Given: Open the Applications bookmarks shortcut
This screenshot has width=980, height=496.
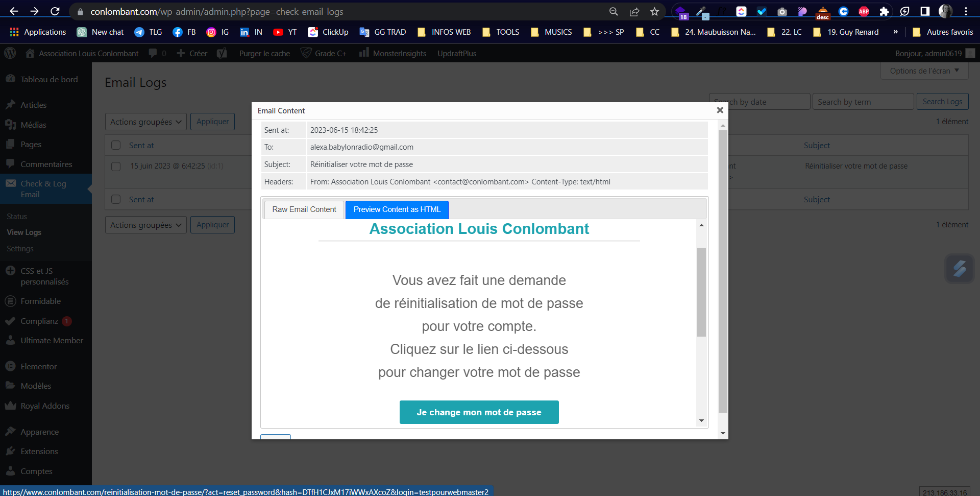Looking at the screenshot, I should coord(38,32).
